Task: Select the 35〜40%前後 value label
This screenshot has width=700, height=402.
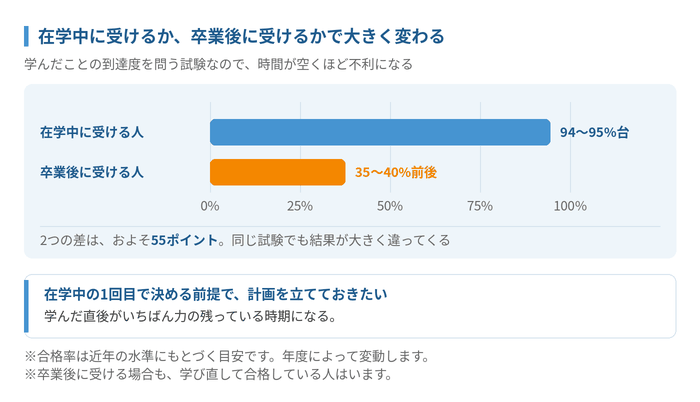Action: tap(396, 172)
